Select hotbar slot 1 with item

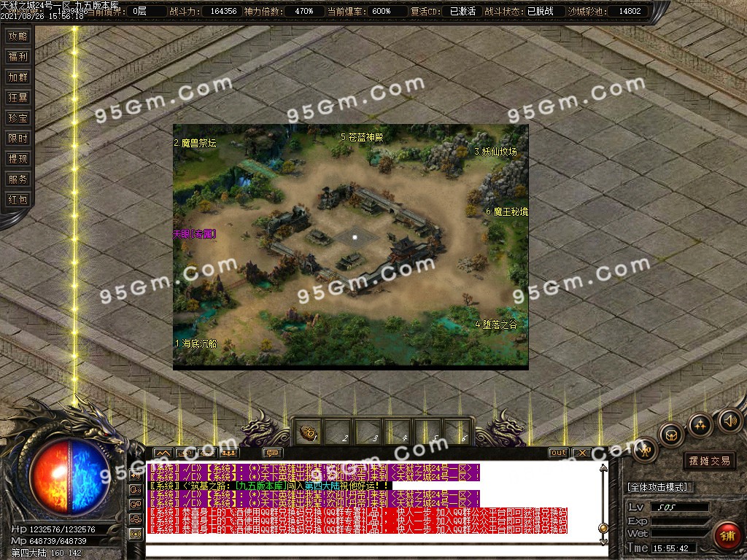tap(309, 433)
